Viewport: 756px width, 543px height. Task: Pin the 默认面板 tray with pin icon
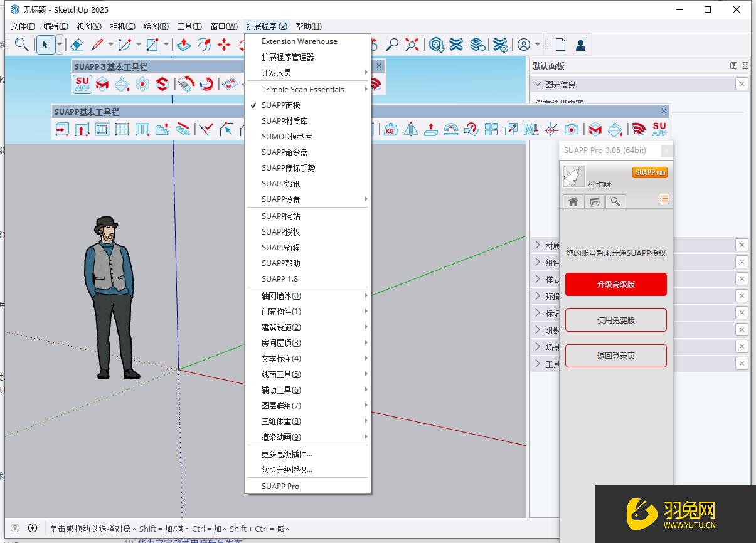pyautogui.click(x=733, y=66)
